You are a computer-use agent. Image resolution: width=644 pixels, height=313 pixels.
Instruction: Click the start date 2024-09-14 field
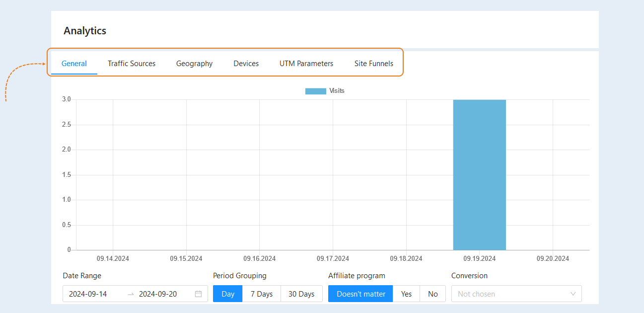(x=88, y=294)
